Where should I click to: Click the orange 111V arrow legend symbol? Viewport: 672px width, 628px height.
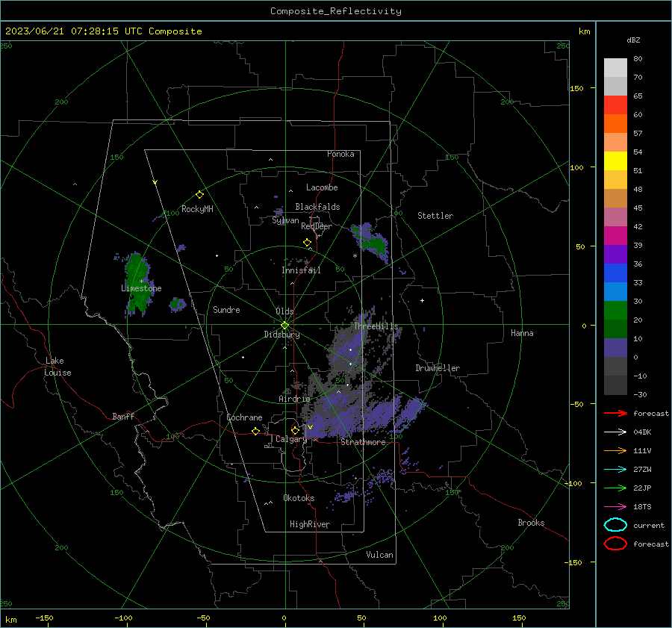(x=615, y=450)
